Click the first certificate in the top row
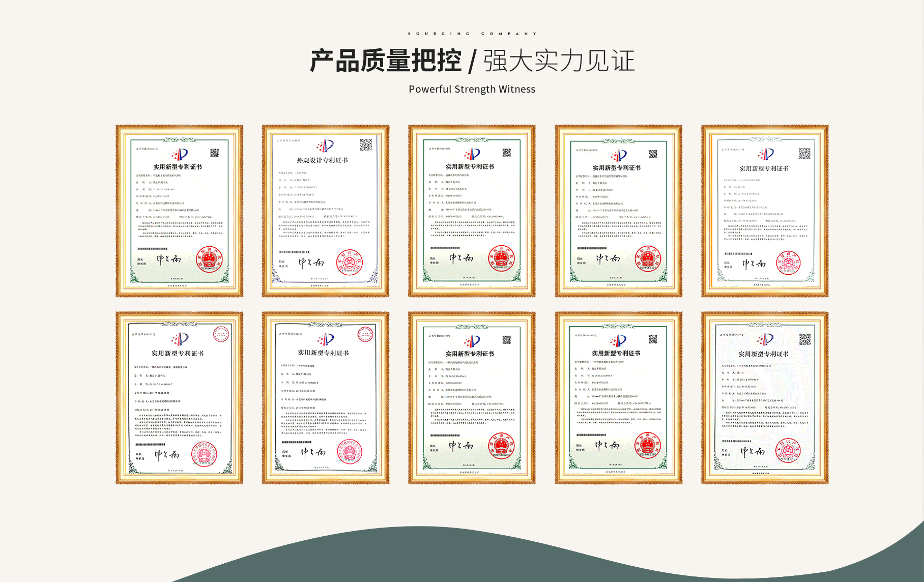Image resolution: width=924 pixels, height=582 pixels. click(179, 211)
